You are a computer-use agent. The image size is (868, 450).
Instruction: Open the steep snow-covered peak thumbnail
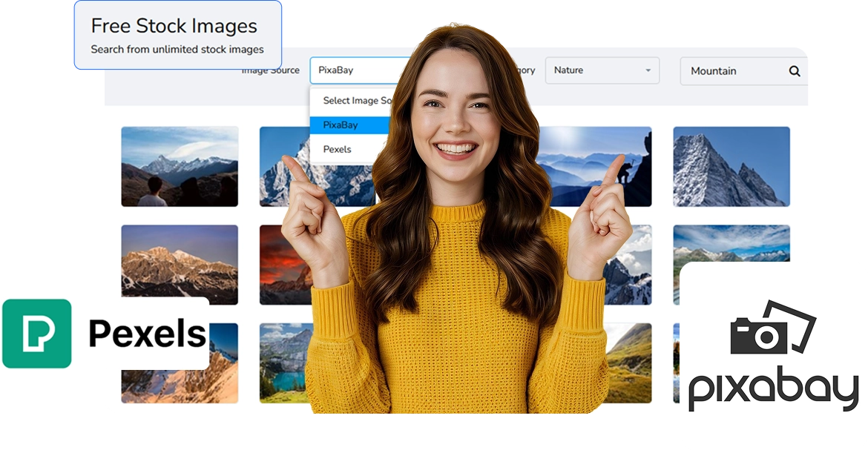click(x=731, y=167)
